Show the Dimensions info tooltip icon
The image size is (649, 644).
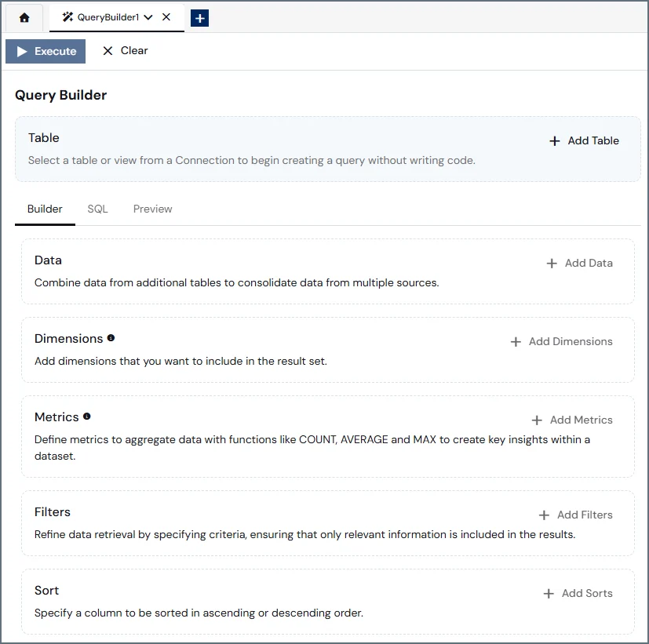111,338
